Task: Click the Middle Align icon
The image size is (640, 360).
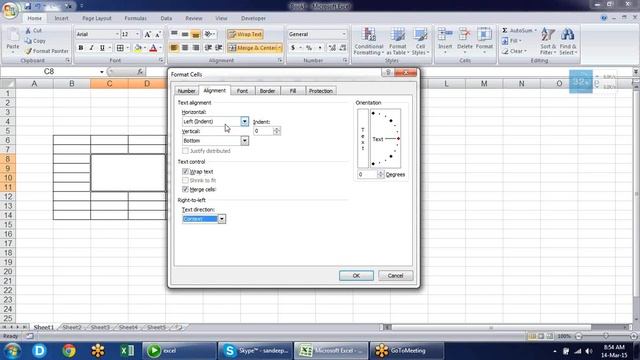Action: [185, 34]
